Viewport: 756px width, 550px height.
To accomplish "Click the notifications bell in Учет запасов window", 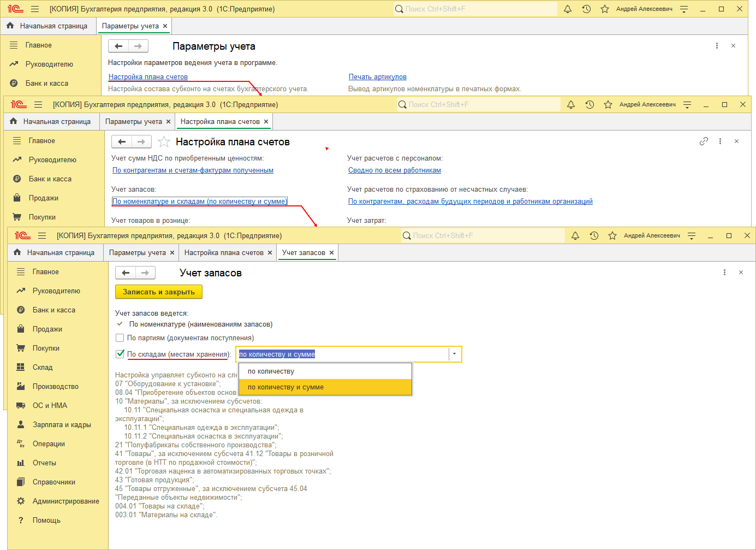I will (x=575, y=235).
